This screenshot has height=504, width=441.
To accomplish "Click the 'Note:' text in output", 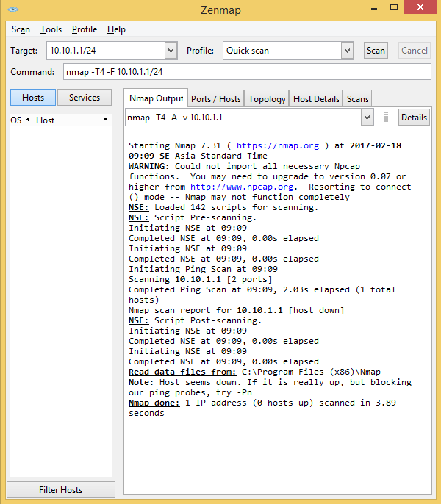I will click(x=141, y=382).
